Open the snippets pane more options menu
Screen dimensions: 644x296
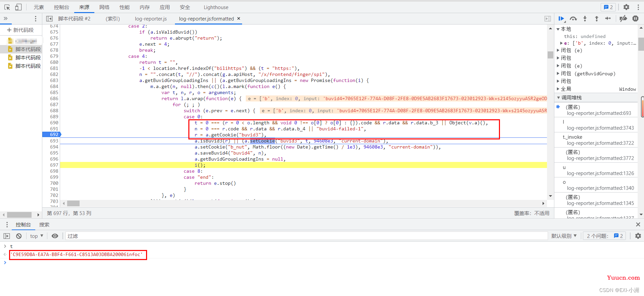tap(35, 18)
